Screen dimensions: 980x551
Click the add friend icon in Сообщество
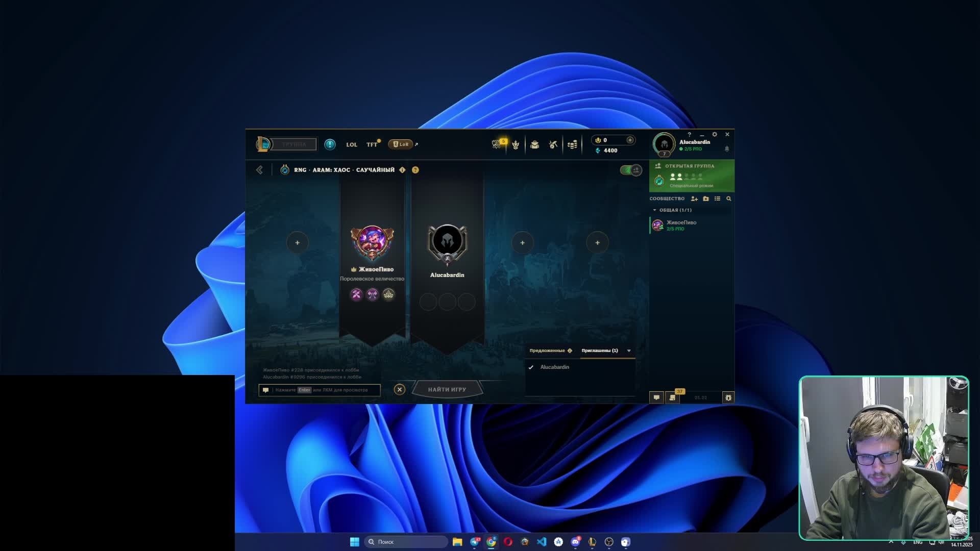pos(694,198)
